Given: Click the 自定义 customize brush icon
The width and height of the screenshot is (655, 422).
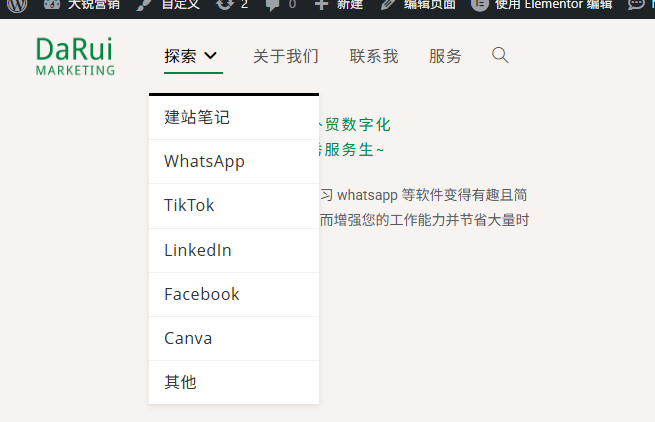Looking at the screenshot, I should pyautogui.click(x=145, y=4).
